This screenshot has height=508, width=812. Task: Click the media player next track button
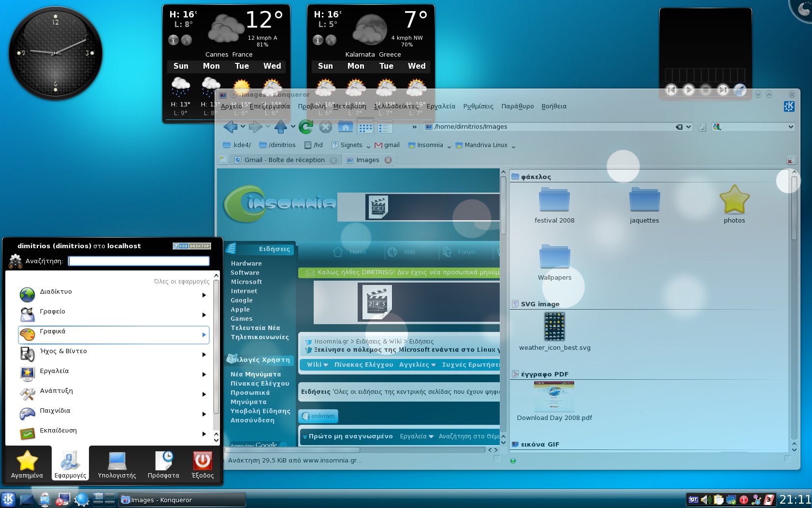coord(723,90)
